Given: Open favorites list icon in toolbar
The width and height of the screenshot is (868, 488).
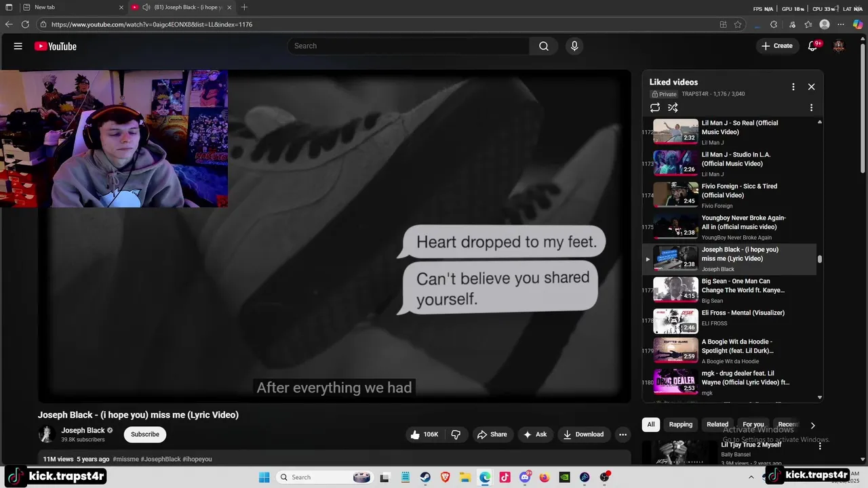Looking at the screenshot, I should tap(808, 24).
